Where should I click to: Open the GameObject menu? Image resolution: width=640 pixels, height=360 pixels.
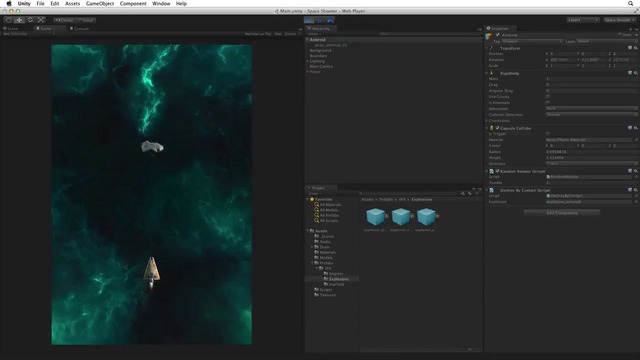click(x=100, y=3)
